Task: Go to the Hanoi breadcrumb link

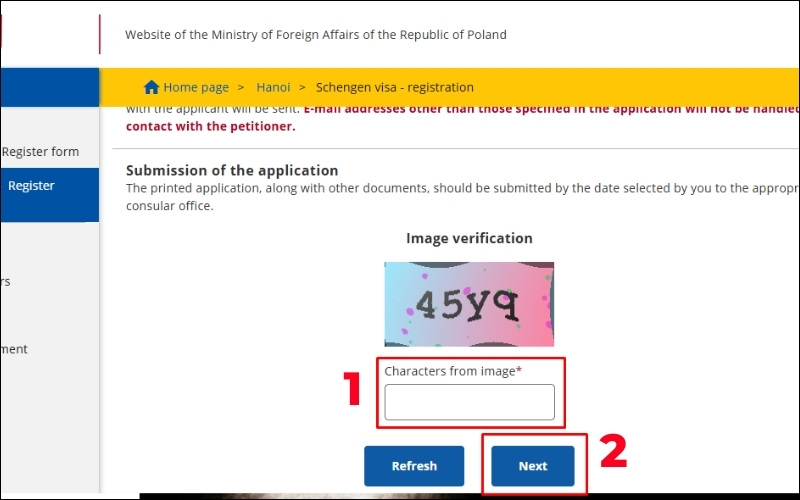Action: [x=273, y=87]
